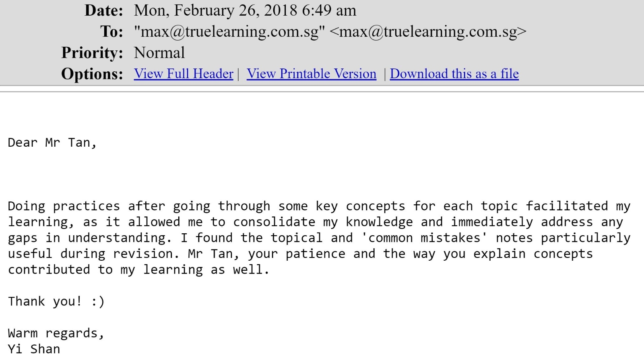This screenshot has height=357, width=644.
Task: Click the angle-bracketed max@truelearning.com.sg address
Action: click(x=428, y=31)
